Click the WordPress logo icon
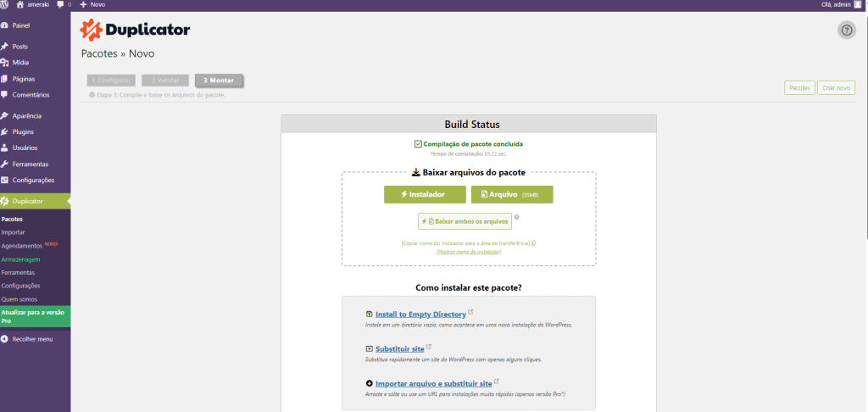The height and width of the screenshot is (412, 868). (x=6, y=4)
